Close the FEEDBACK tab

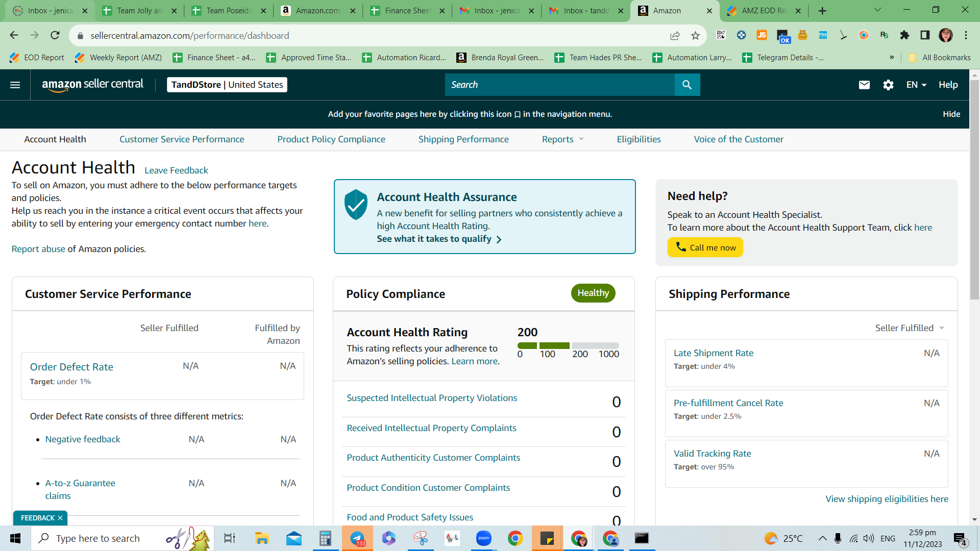[x=60, y=518]
